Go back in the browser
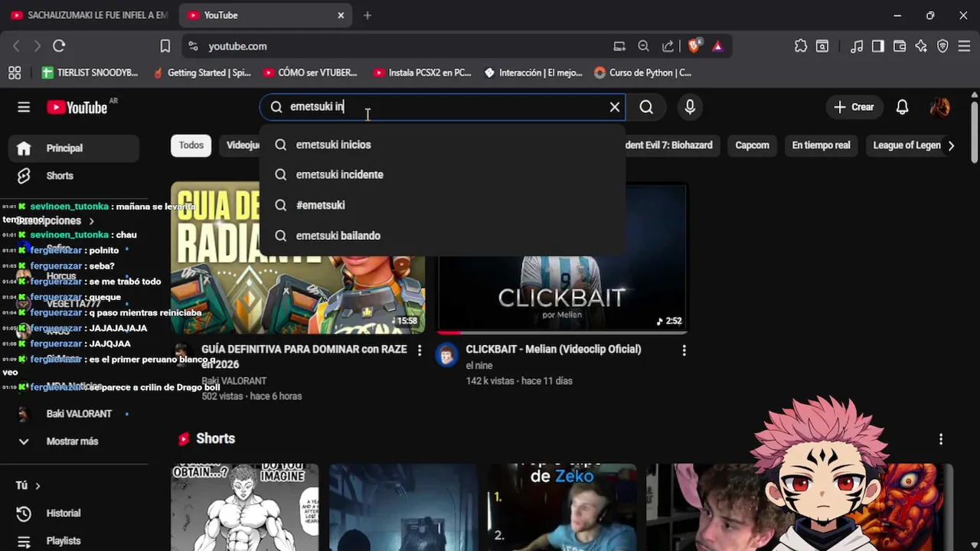This screenshot has width=980, height=551. point(16,46)
